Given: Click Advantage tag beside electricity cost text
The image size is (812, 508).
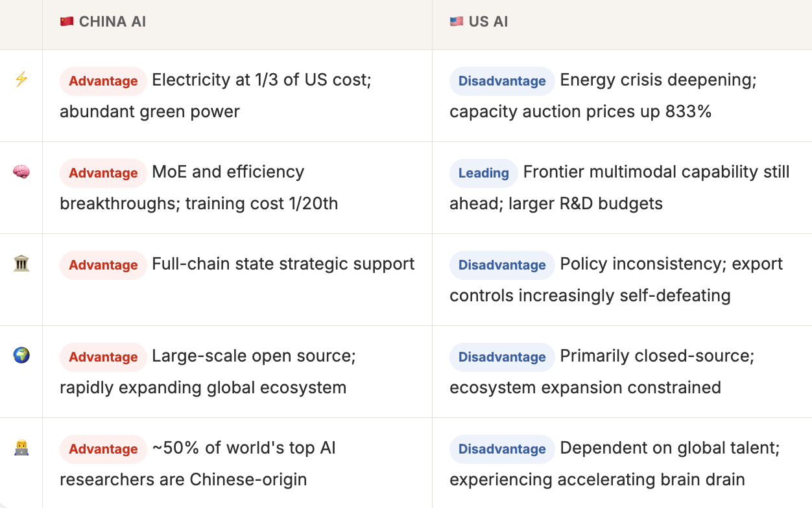Looking at the screenshot, I should pos(103,81).
